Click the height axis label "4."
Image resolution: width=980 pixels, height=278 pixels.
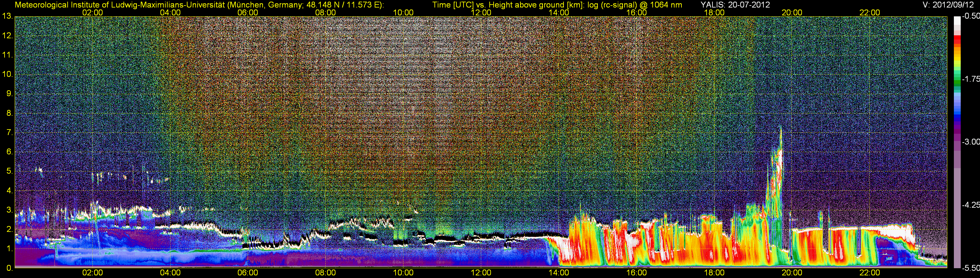9,190
